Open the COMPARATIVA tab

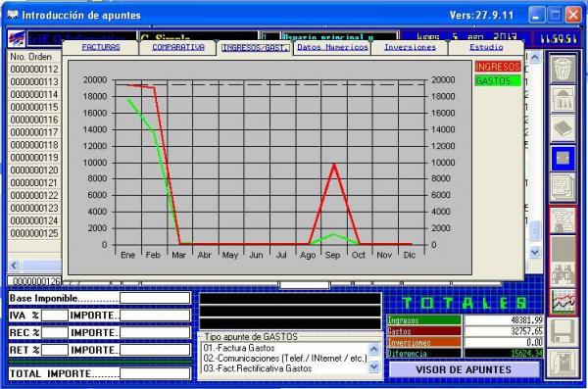click(178, 47)
